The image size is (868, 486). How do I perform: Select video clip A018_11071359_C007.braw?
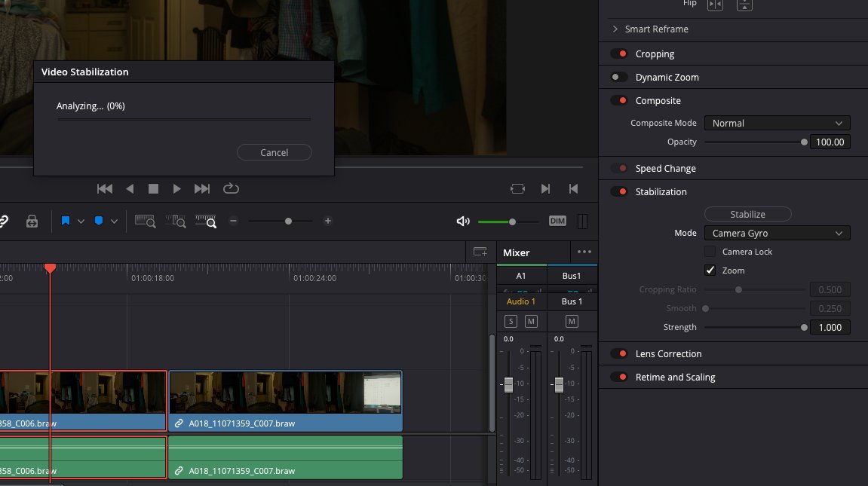285,401
